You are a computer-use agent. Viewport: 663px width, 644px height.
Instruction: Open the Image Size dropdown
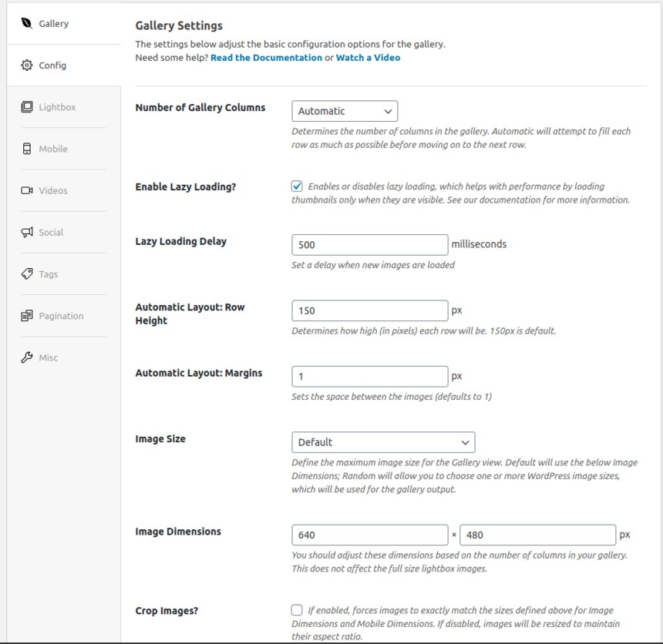383,442
